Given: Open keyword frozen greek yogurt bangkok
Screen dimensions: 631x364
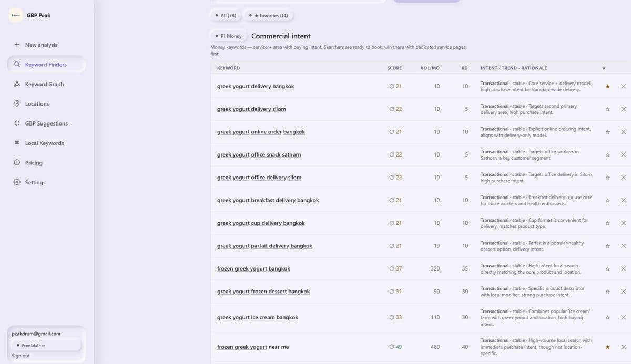Looking at the screenshot, I should pyautogui.click(x=253, y=269).
